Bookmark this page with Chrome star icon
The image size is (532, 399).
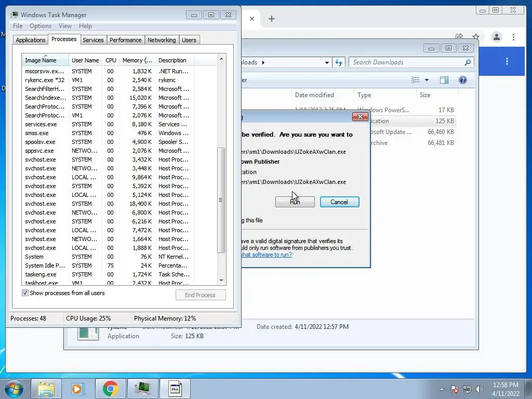(x=476, y=37)
